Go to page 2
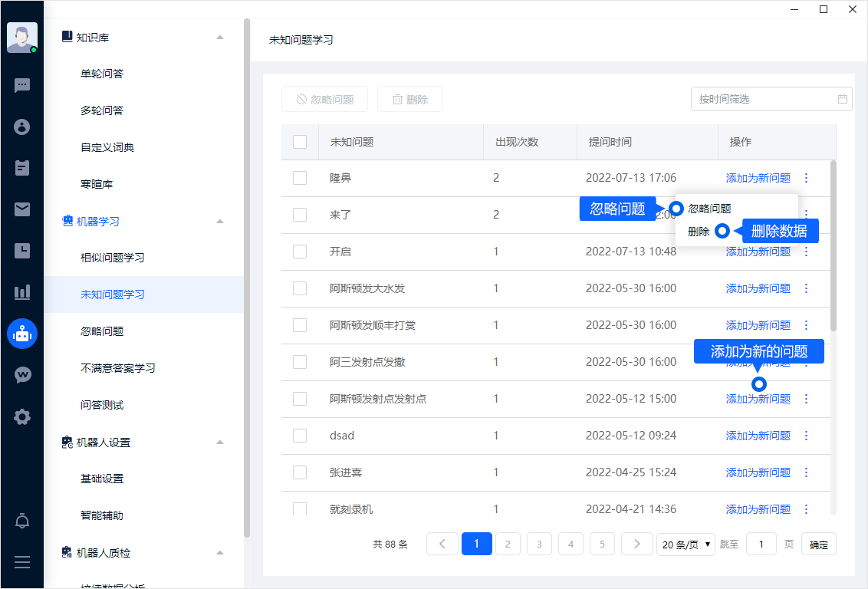This screenshot has width=868, height=589. point(508,544)
